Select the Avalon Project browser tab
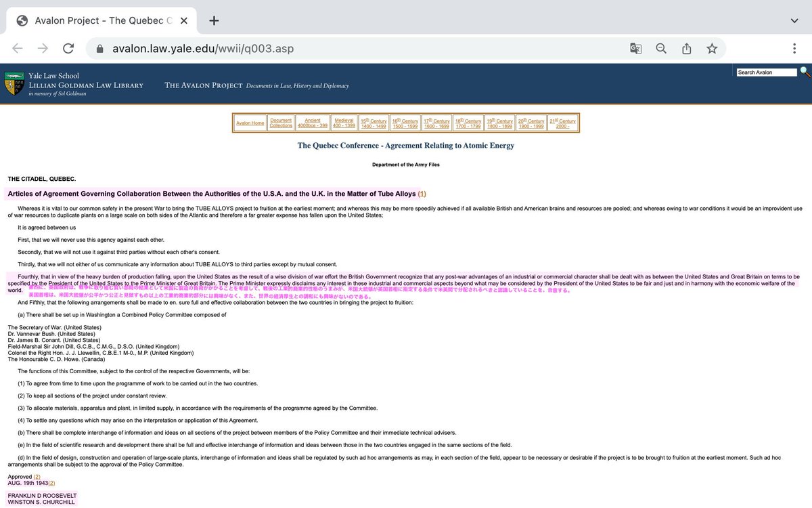Image resolution: width=812 pixels, height=508 pixels. [103, 20]
